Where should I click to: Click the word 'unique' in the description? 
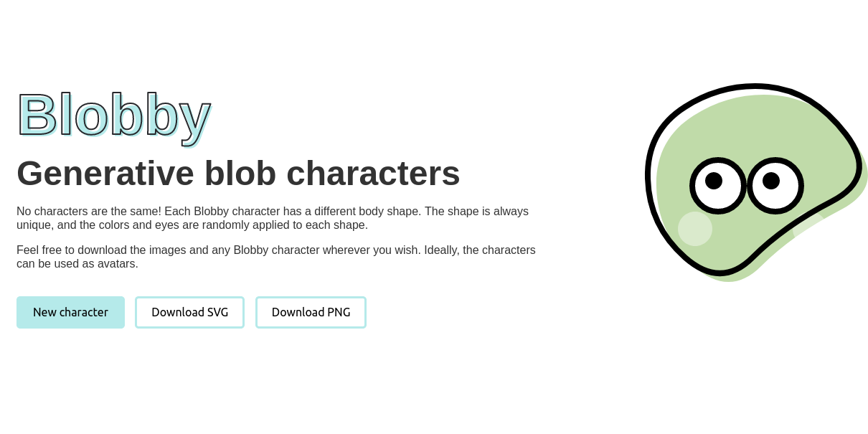34,225
